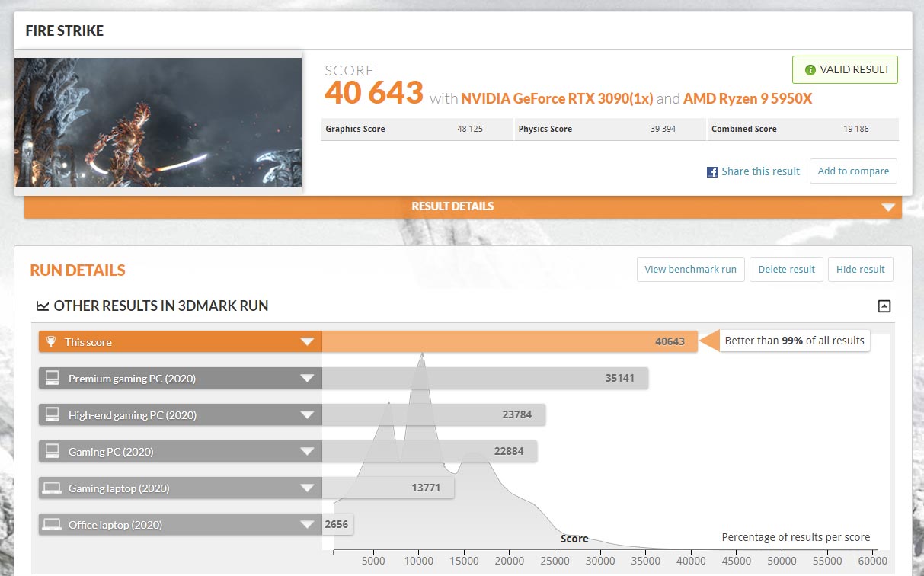The image size is (924, 576).
Task: Click the desktop icon beside Premium gaming PC (2020)
Action: point(53,378)
